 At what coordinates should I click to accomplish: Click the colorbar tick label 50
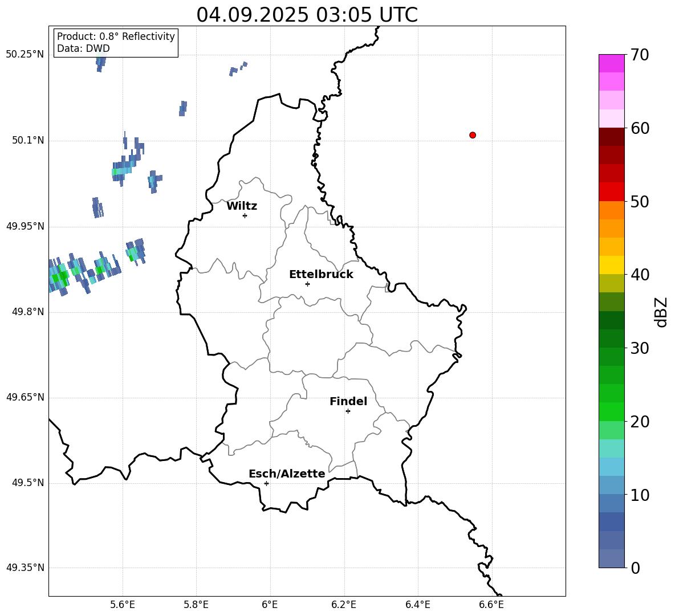tap(640, 201)
